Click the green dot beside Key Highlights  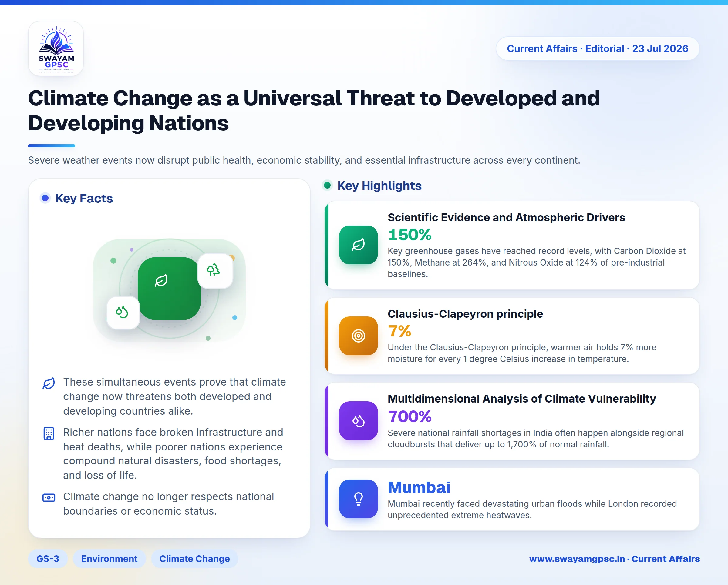[x=327, y=185]
